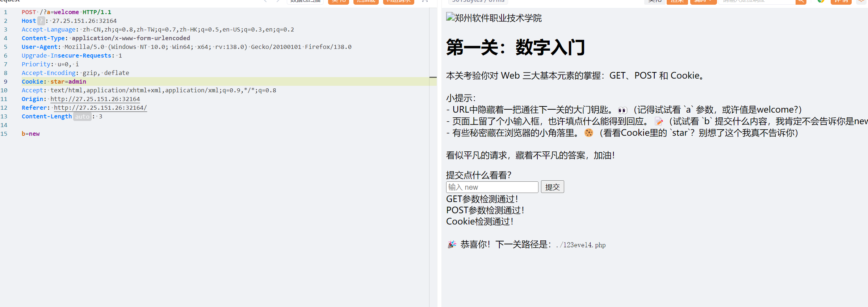This screenshot has width=868, height=307.
Task: Click the orange 渲染 render button
Action: point(677,1)
